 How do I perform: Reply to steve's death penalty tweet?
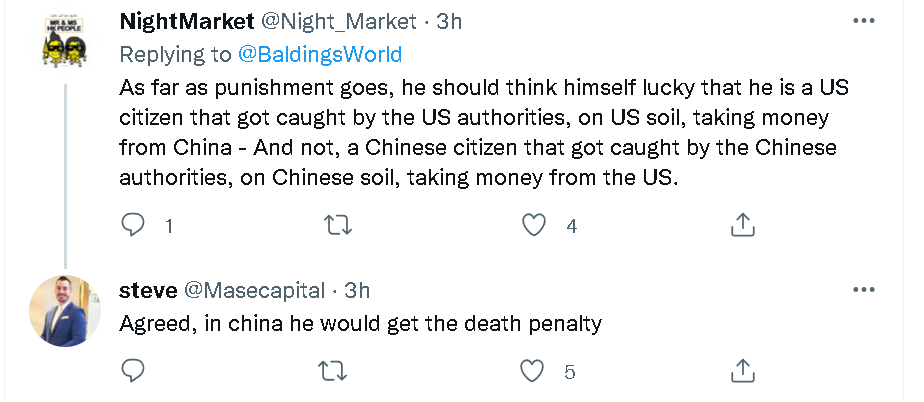click(133, 371)
